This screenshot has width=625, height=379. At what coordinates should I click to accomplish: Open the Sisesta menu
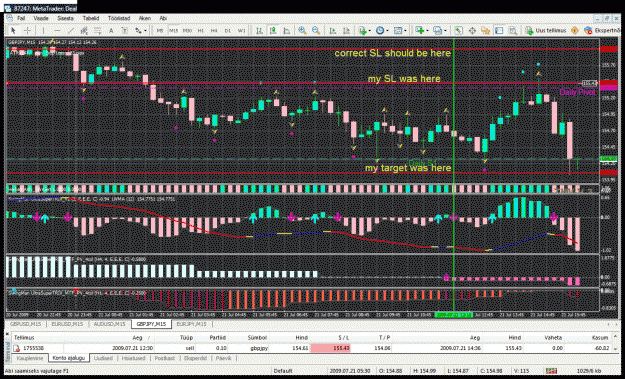65,18
